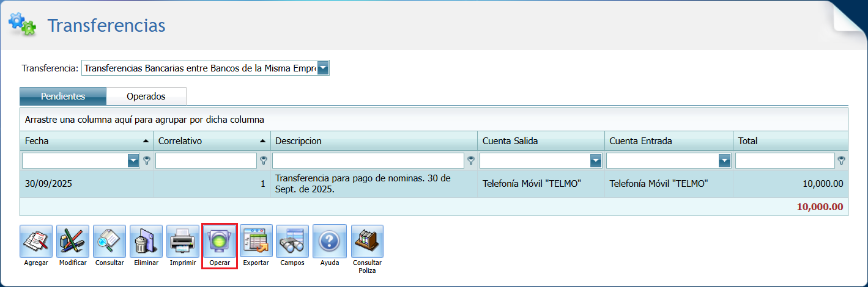The image size is (868, 287).
Task: Open the Campos binoculars icon
Action: [x=292, y=241]
